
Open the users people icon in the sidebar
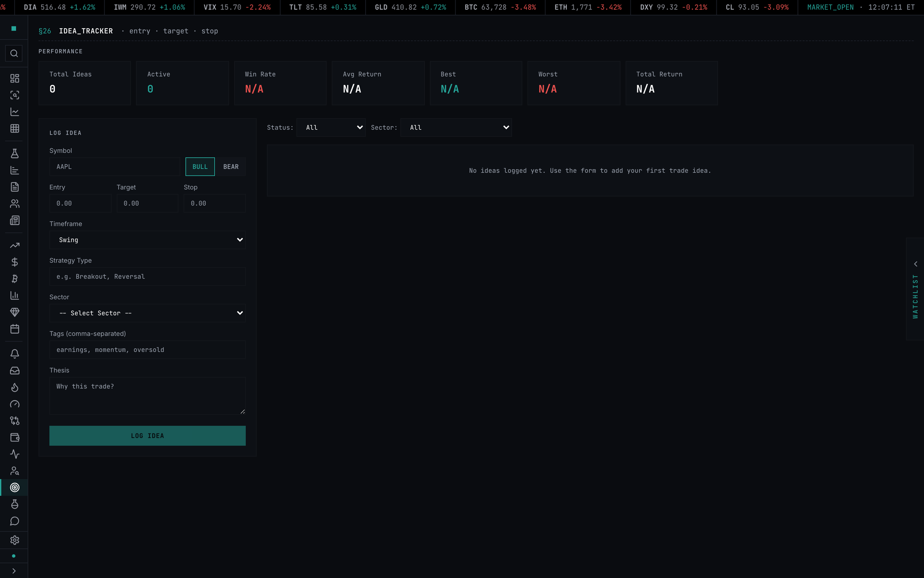(x=14, y=204)
